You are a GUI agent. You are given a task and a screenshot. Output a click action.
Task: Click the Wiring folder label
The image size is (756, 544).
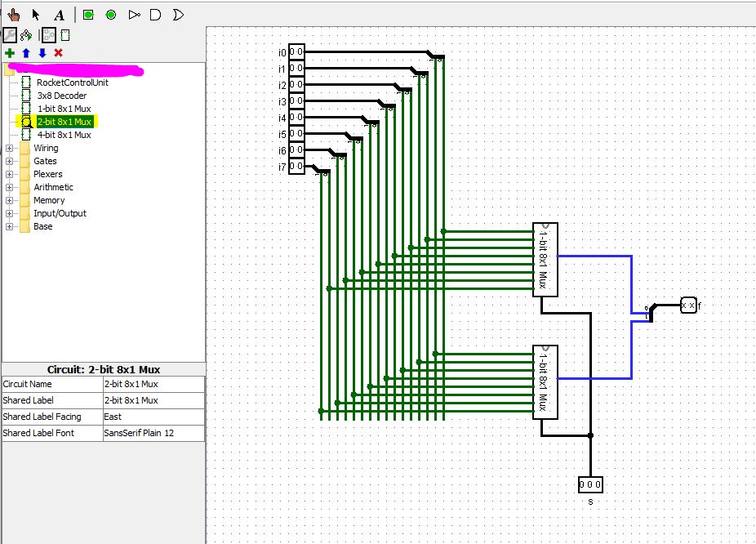point(46,148)
